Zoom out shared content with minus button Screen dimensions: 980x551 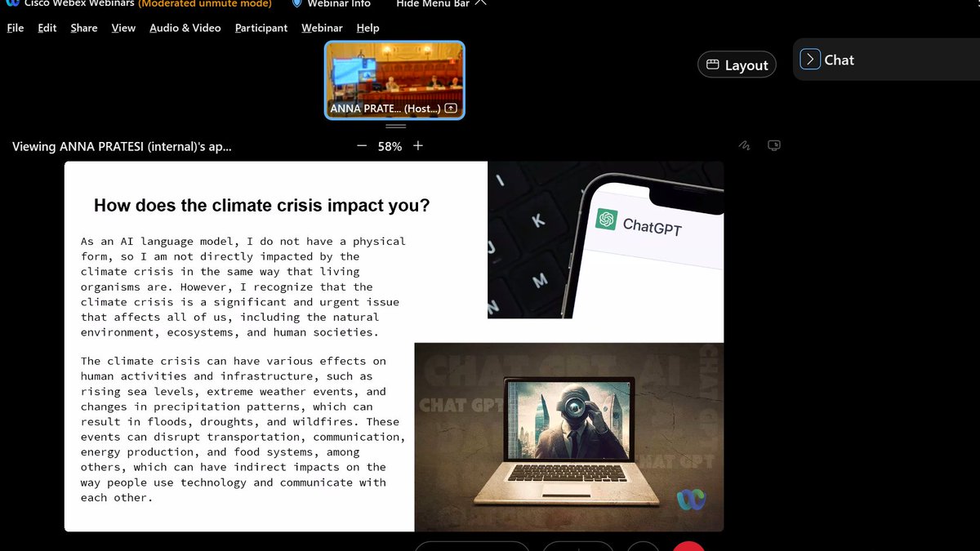[363, 146]
